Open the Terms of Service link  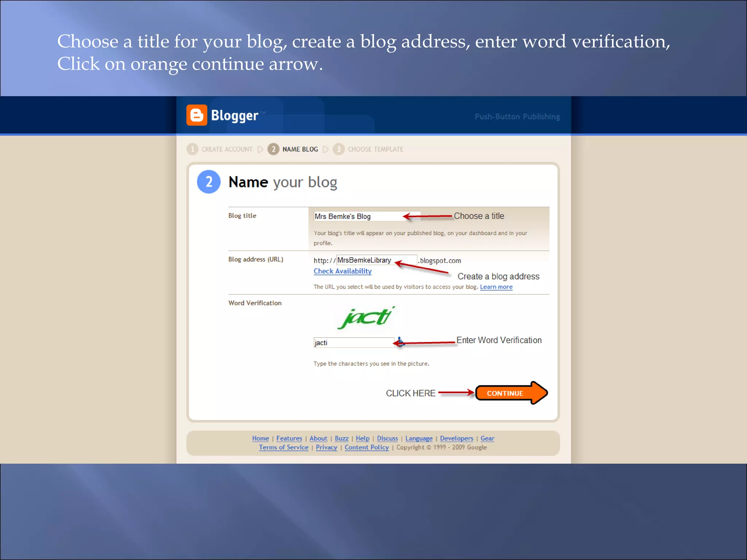point(284,447)
